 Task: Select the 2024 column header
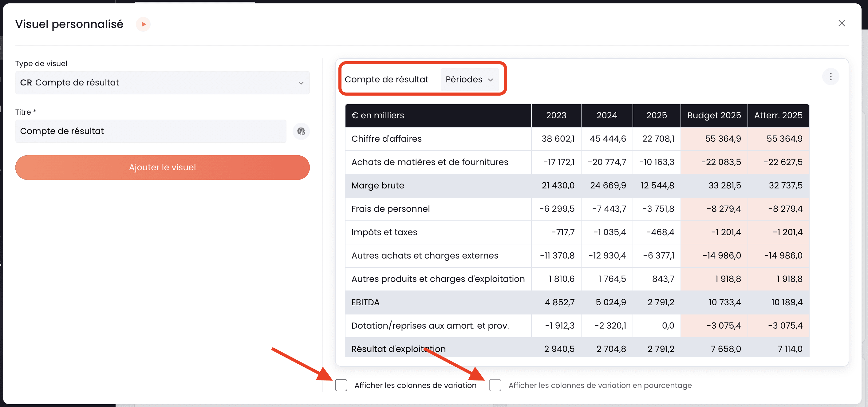pos(607,116)
